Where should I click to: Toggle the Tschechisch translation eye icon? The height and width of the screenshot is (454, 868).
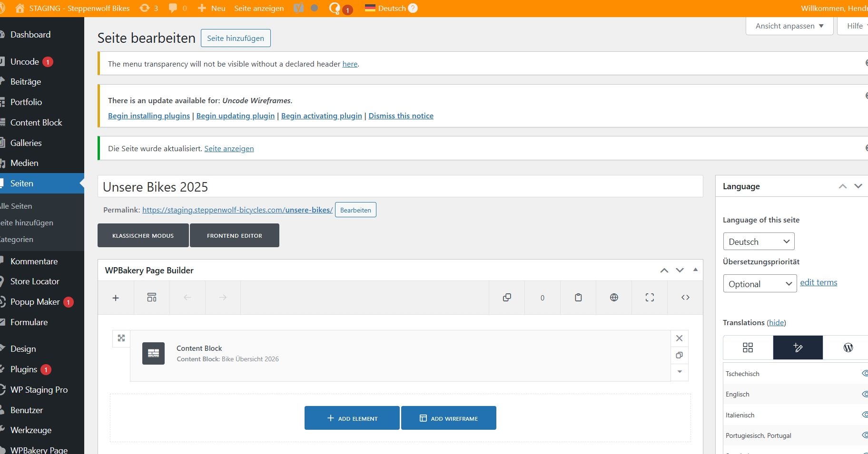(x=865, y=374)
